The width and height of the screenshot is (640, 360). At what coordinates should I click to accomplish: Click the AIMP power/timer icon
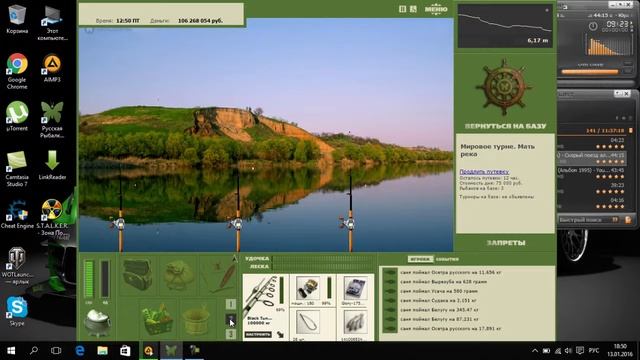click(x=593, y=27)
